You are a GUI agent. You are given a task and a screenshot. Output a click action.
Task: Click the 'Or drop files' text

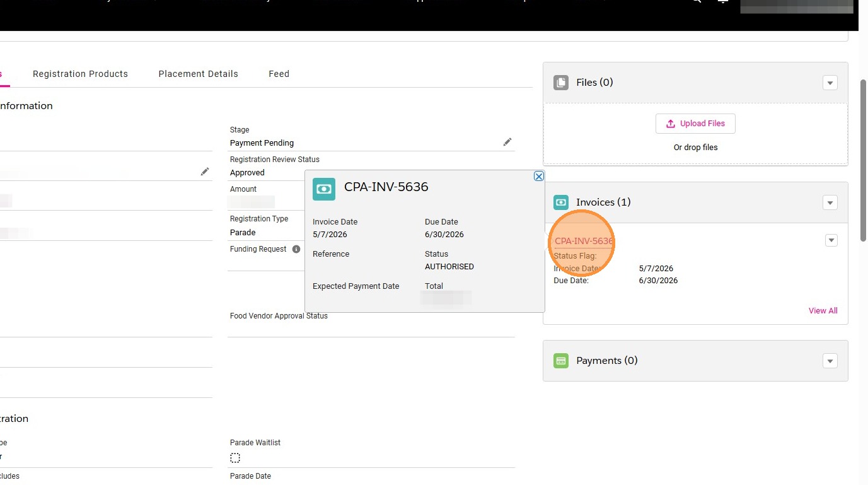695,148
